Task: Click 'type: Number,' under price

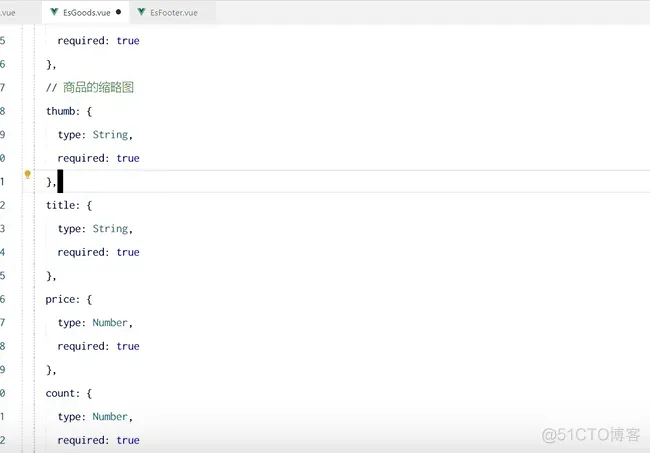Action: coord(95,323)
